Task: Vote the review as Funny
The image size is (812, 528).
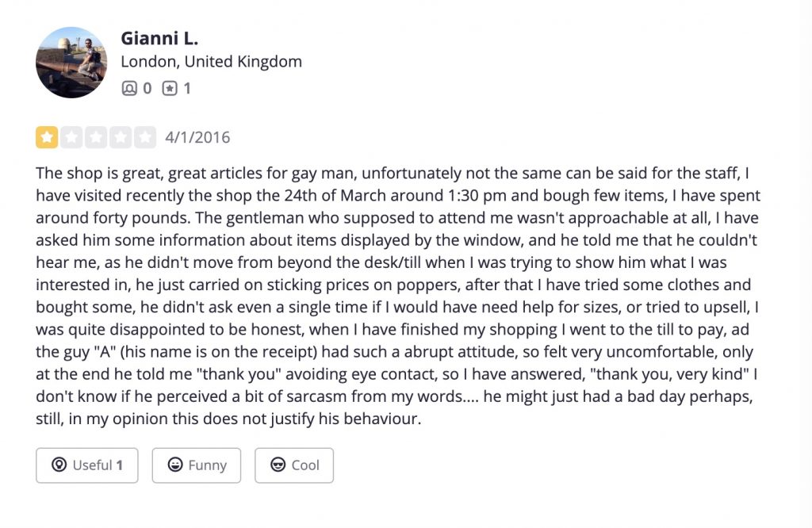Action: 197,465
